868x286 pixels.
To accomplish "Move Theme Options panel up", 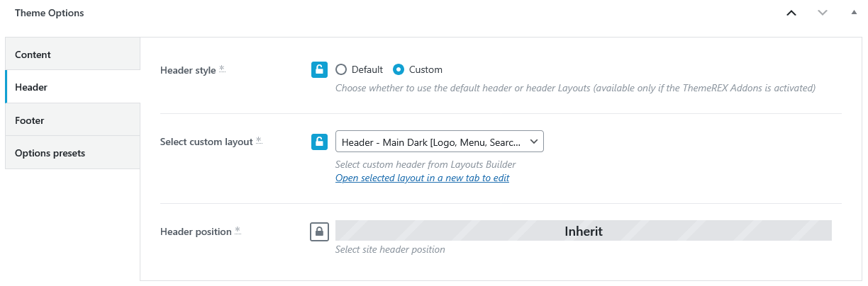I will pos(791,13).
